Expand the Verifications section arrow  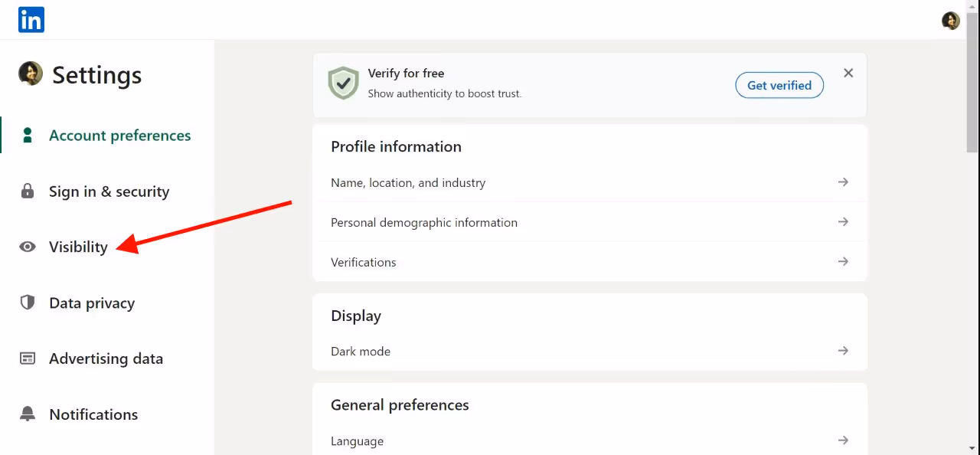(x=842, y=261)
